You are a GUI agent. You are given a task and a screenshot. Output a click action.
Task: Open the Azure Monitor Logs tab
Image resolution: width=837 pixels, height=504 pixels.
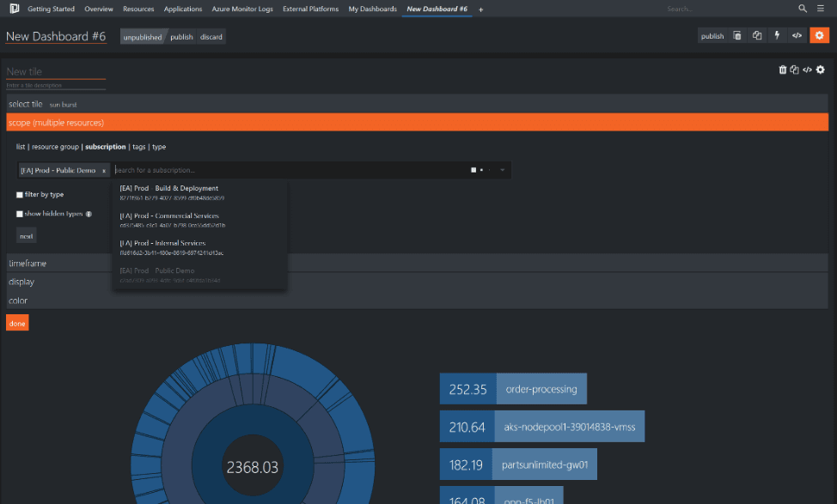click(x=242, y=9)
